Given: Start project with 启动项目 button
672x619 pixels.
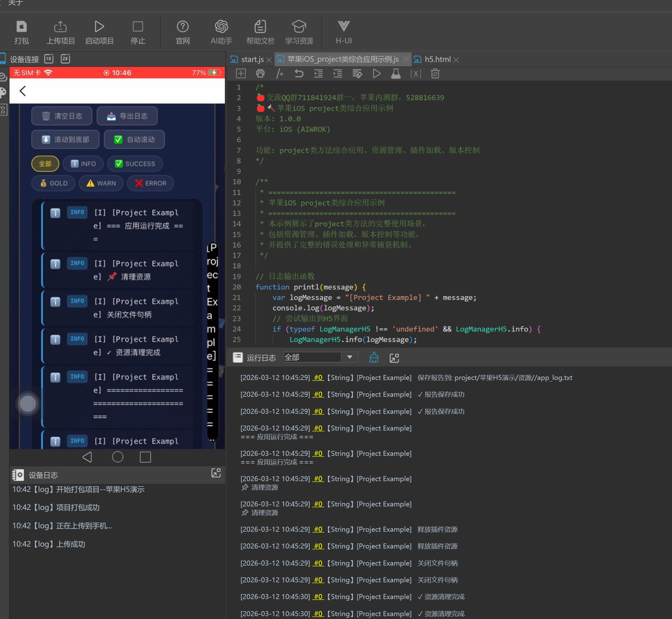Looking at the screenshot, I should tap(99, 33).
